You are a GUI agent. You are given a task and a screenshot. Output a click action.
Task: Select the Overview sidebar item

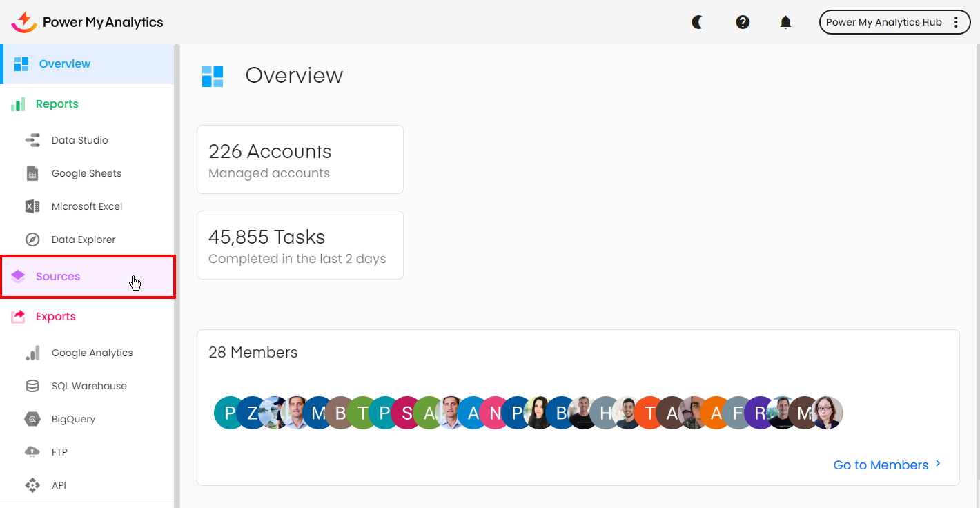pyautogui.click(x=64, y=64)
